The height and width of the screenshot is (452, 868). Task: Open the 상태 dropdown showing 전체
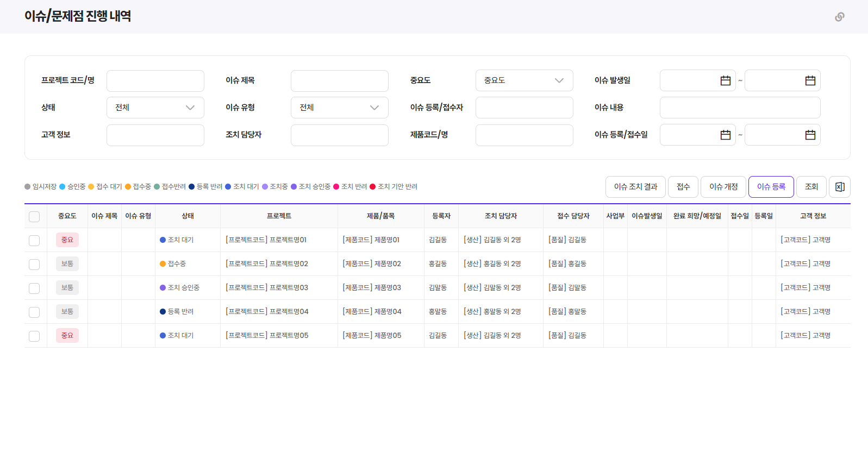click(155, 108)
